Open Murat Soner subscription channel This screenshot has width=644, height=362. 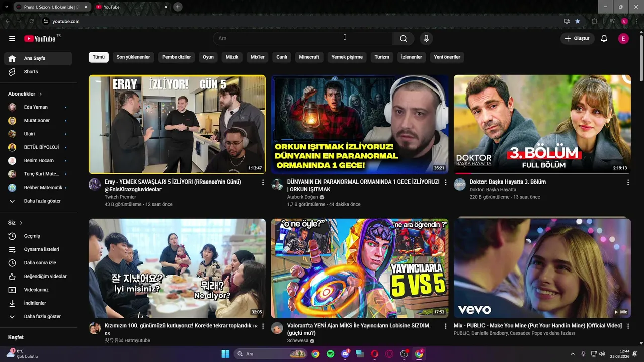point(38,121)
